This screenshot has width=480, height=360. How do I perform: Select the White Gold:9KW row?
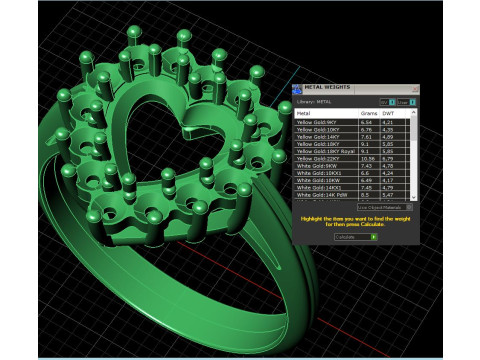point(352,166)
